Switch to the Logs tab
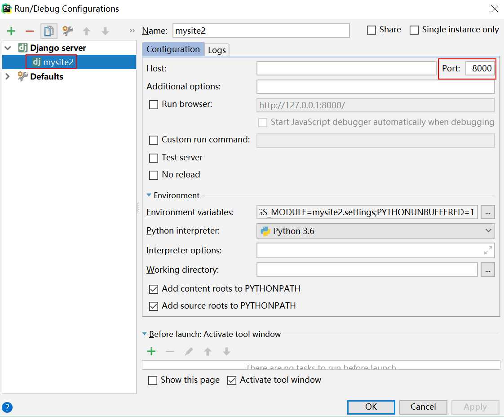Image resolution: width=504 pixels, height=420 pixels. click(217, 50)
